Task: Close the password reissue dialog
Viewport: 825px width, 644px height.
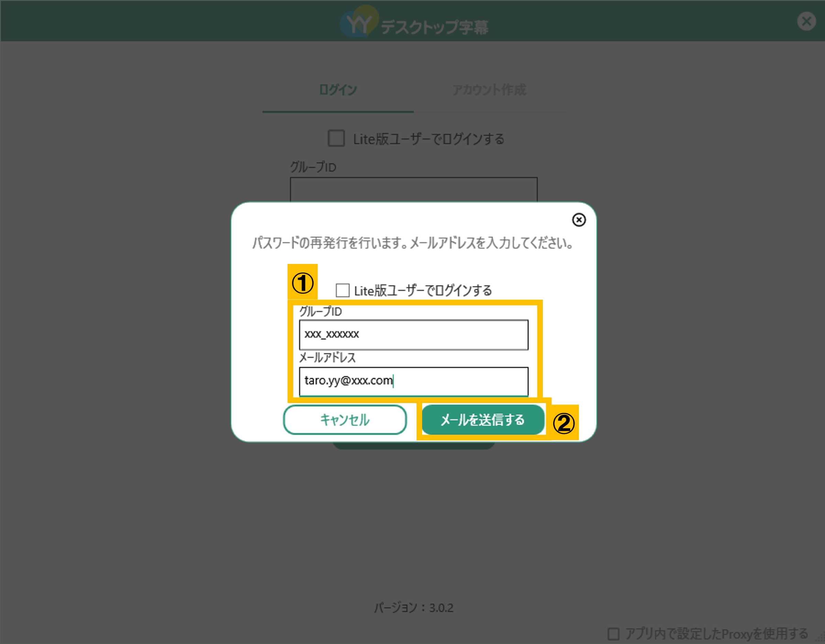Action: click(x=578, y=220)
